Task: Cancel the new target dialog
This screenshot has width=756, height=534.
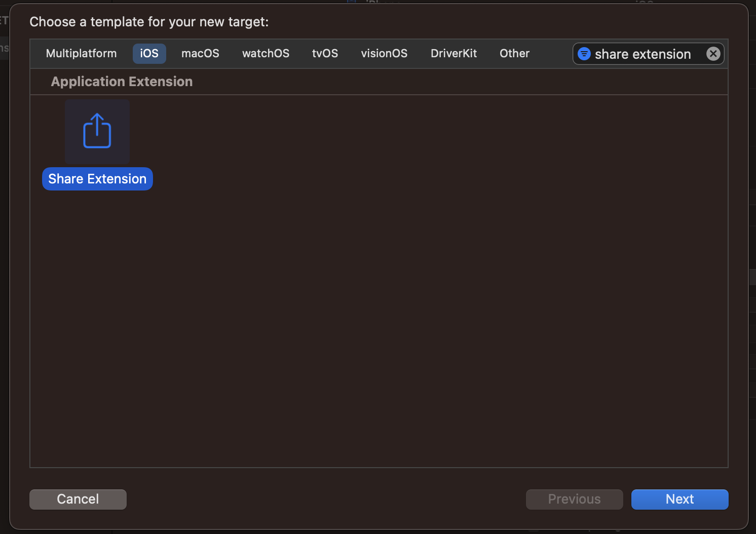Action: [78, 500]
